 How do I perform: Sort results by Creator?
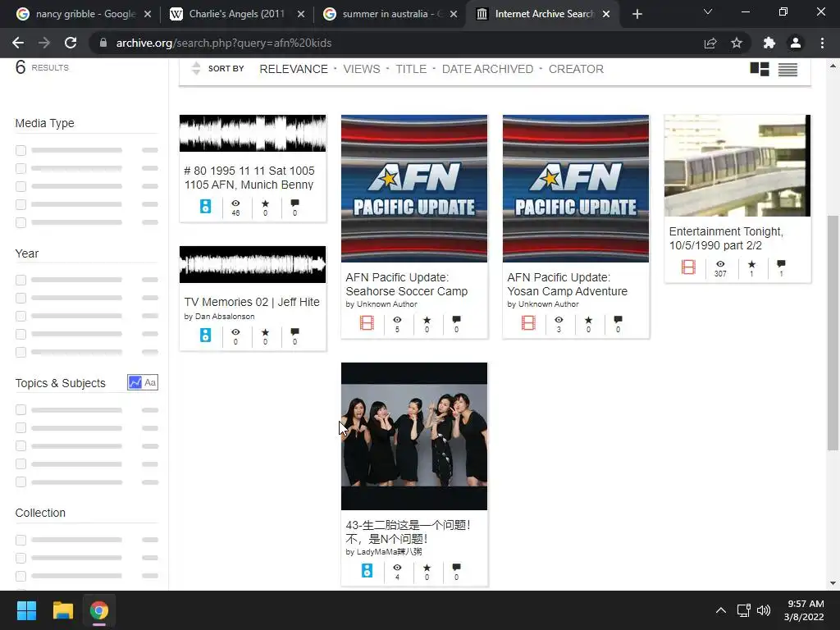click(x=576, y=69)
